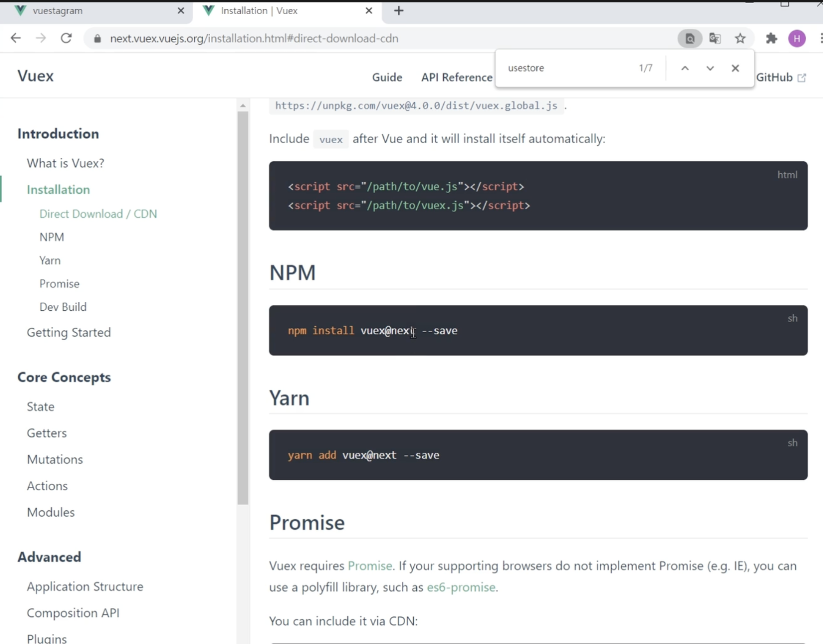Click the browser forward arrow
Image resolution: width=823 pixels, height=644 pixels.
pyautogui.click(x=41, y=38)
